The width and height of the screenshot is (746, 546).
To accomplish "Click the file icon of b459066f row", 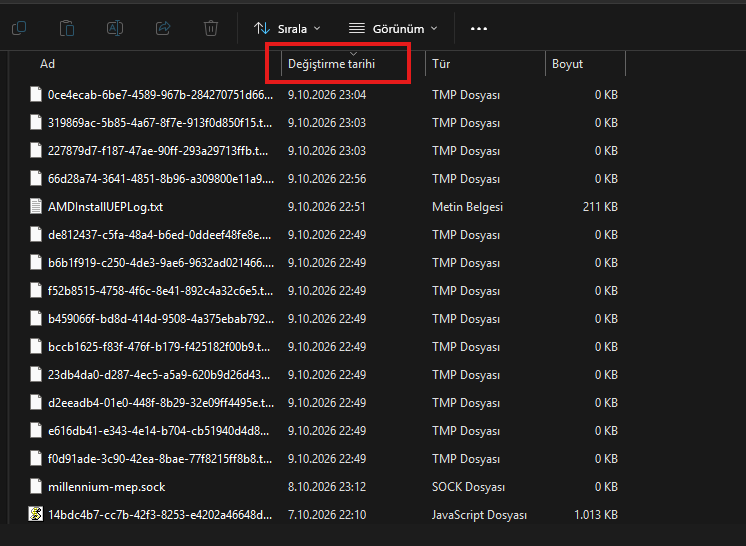I will 36,318.
